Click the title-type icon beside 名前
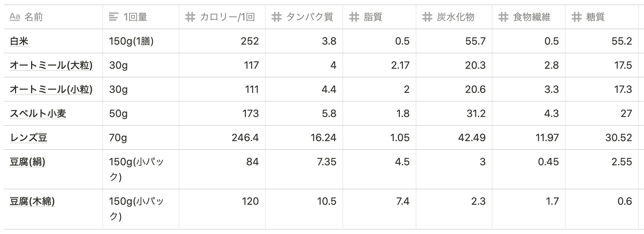Screen dimensions: 644x234 [15, 17]
